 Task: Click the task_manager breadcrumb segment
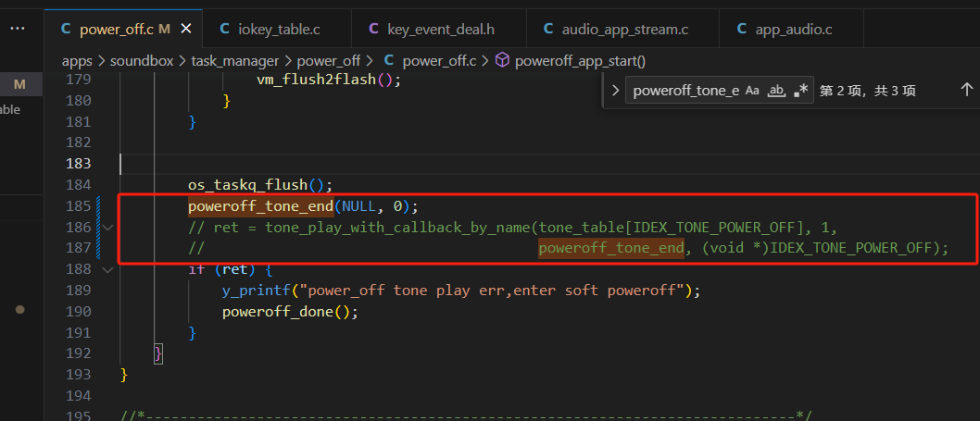pyautogui.click(x=234, y=60)
